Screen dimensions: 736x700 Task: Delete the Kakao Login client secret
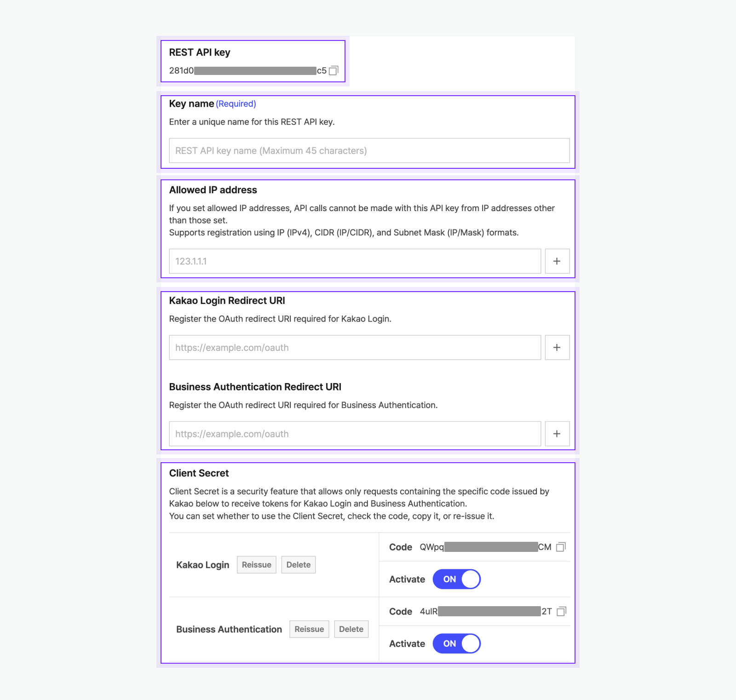298,564
